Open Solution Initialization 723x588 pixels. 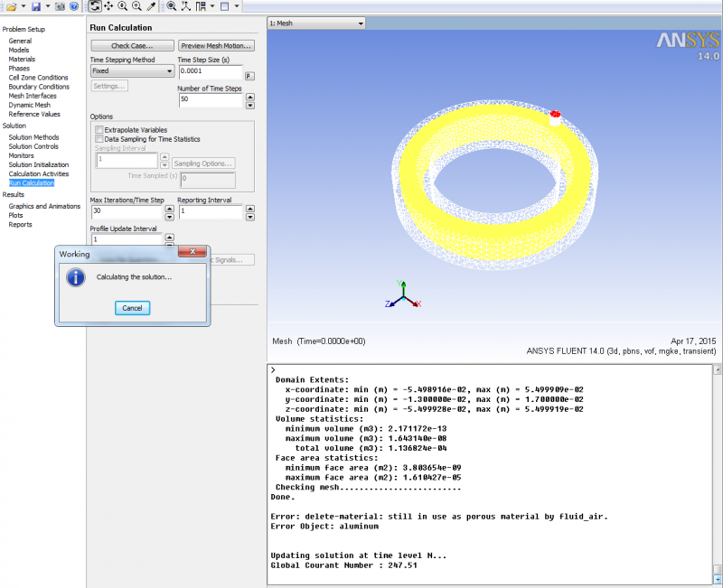(39, 165)
